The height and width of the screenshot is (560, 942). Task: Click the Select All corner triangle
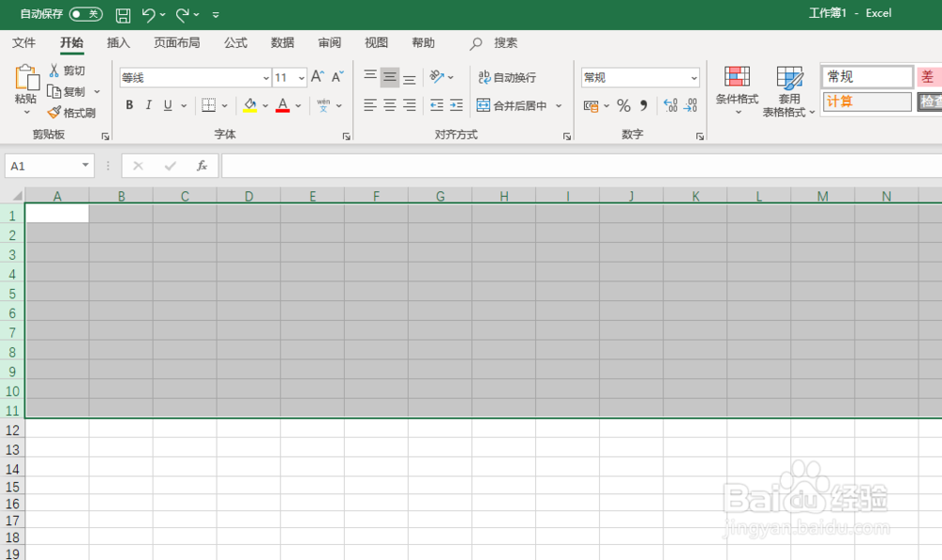pyautogui.click(x=17, y=196)
